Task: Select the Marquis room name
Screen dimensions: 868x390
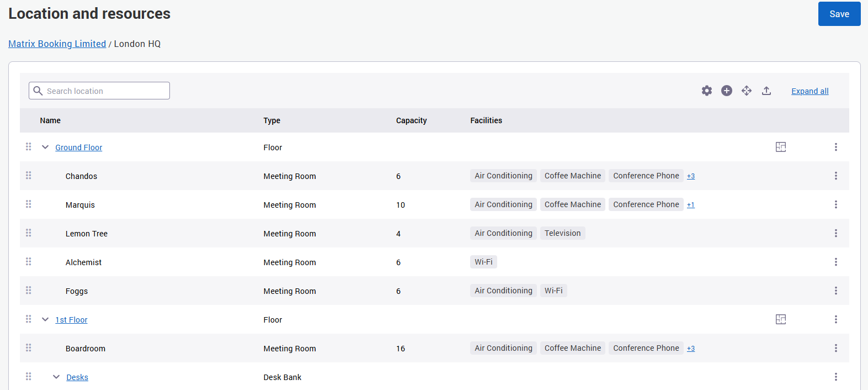Action: pos(80,205)
